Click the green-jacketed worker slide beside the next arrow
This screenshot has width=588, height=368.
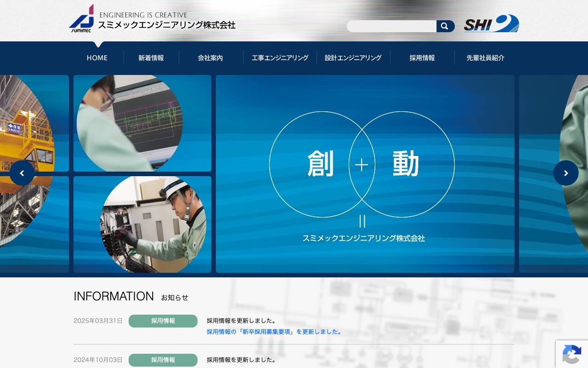click(554, 174)
